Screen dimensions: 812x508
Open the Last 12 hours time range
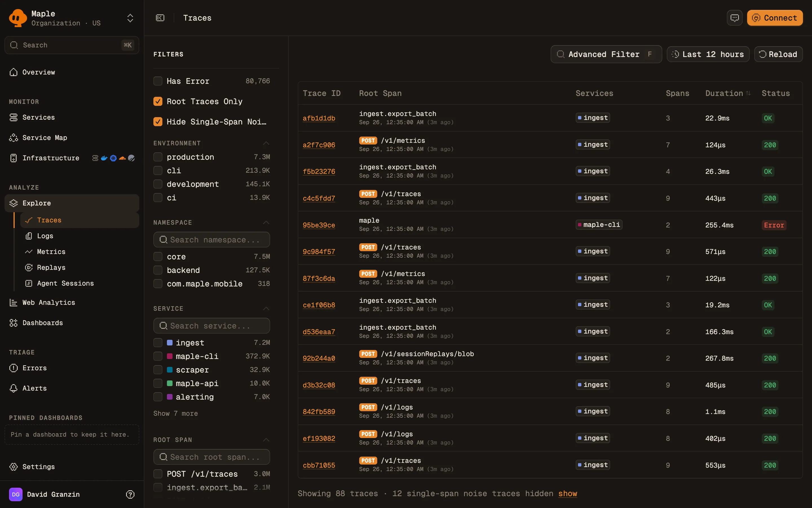coord(708,54)
